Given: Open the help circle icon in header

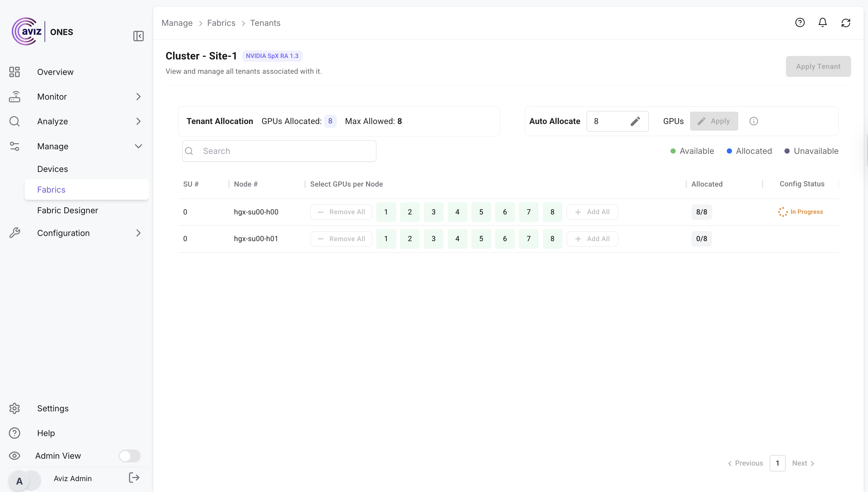Looking at the screenshot, I should pyautogui.click(x=800, y=23).
